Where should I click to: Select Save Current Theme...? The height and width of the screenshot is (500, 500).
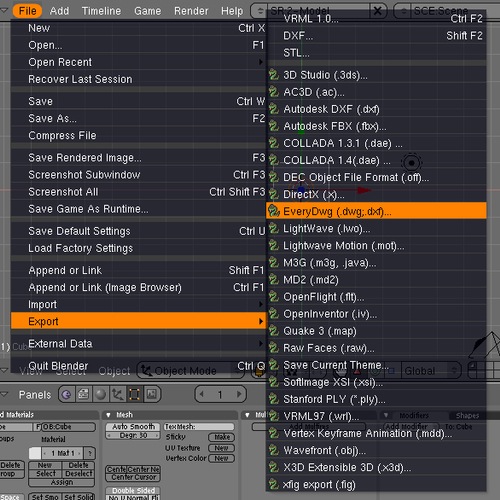(x=376, y=365)
